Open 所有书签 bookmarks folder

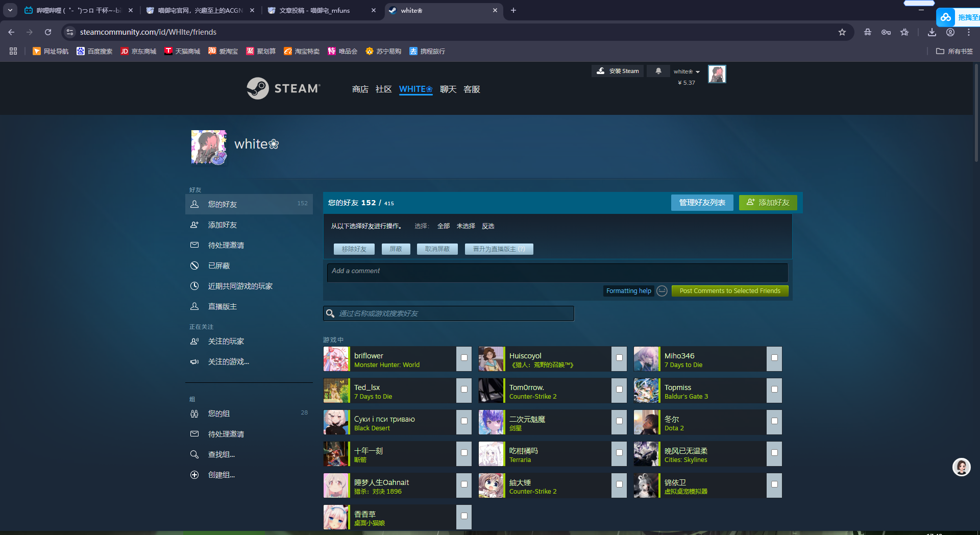tap(954, 51)
